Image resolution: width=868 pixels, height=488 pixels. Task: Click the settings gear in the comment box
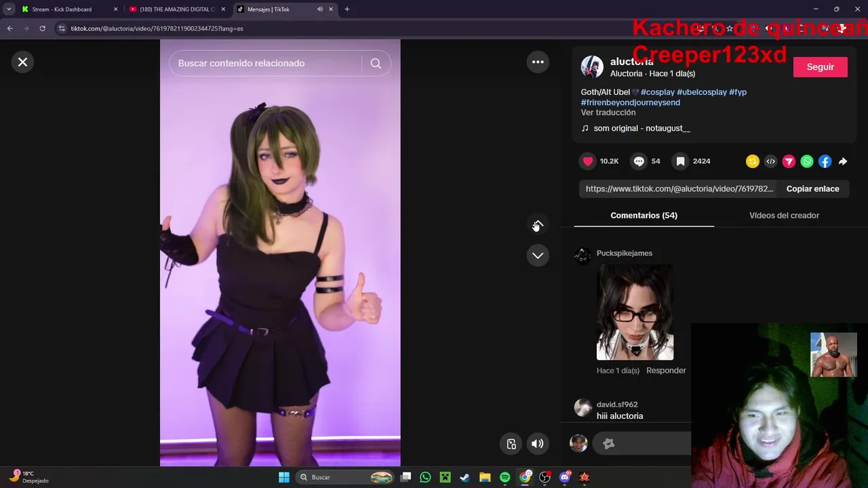pos(608,443)
